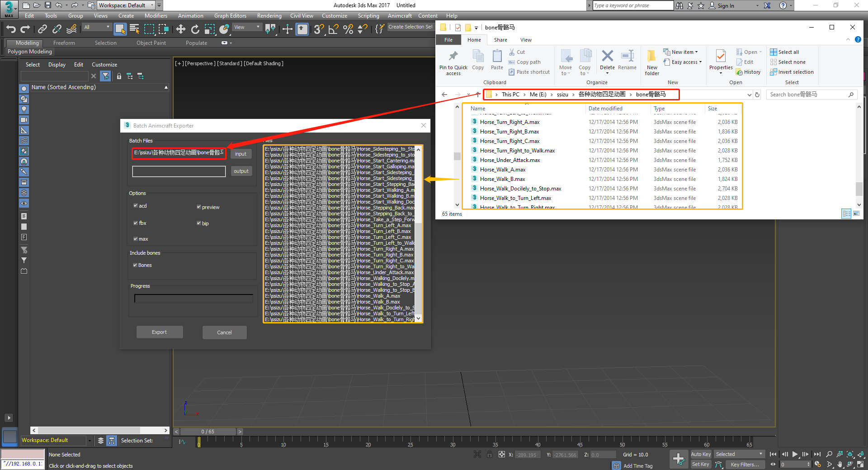The image size is (868, 470).
Task: Open the Modifiers menu
Action: point(156,16)
